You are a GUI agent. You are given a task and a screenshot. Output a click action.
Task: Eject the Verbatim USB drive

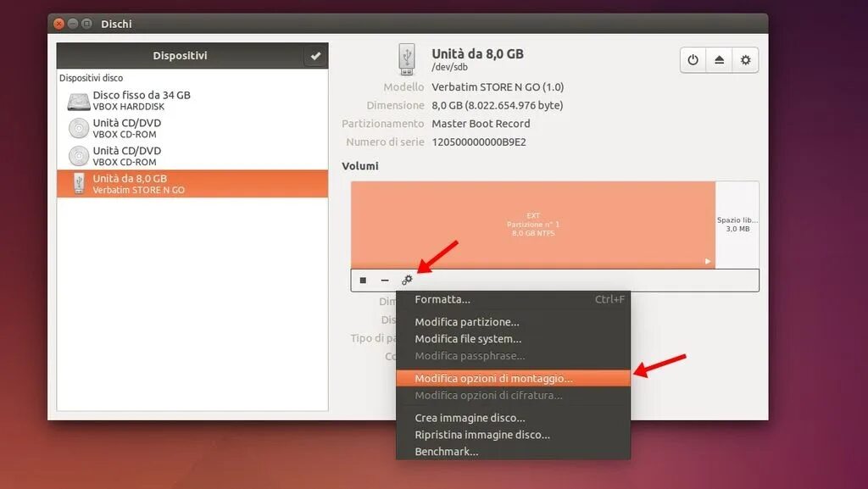click(718, 60)
